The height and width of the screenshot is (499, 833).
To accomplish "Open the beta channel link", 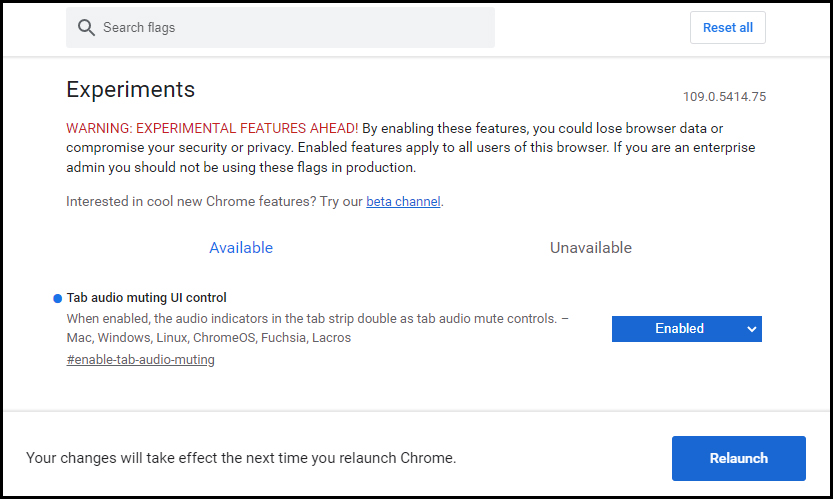I will click(x=403, y=201).
